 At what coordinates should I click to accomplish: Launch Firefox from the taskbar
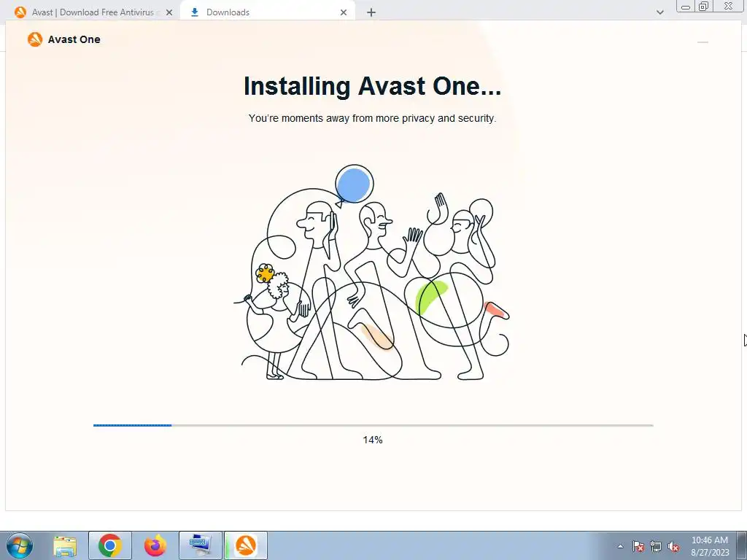click(x=155, y=545)
